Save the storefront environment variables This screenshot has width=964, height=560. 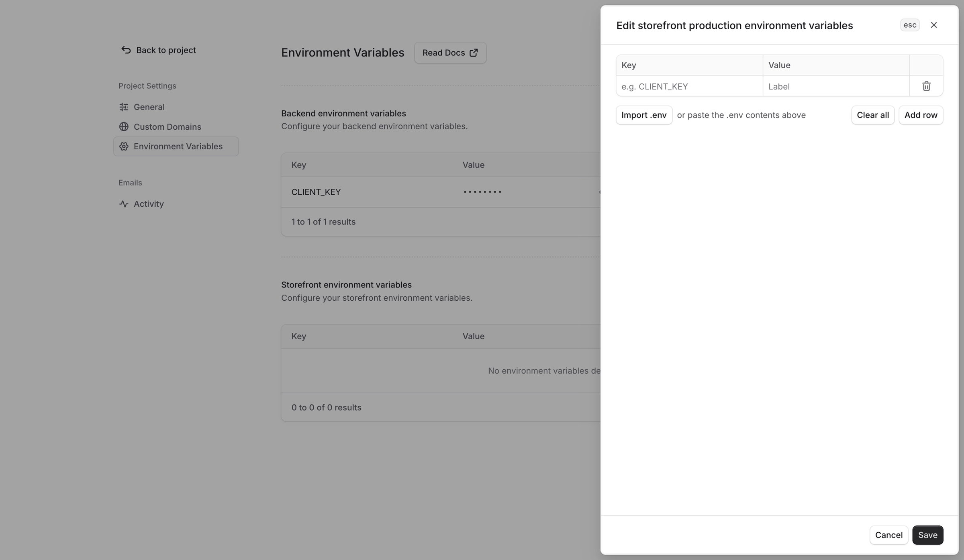point(927,535)
